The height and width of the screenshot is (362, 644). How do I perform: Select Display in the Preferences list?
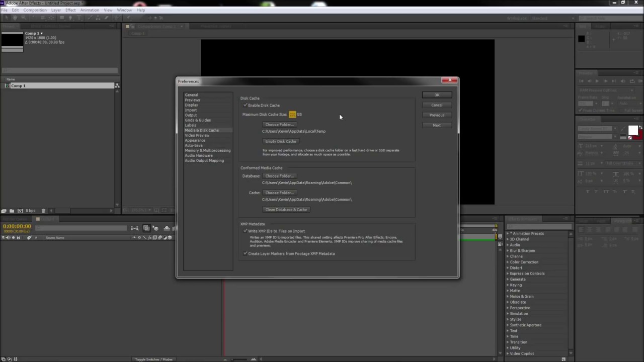[x=191, y=105]
